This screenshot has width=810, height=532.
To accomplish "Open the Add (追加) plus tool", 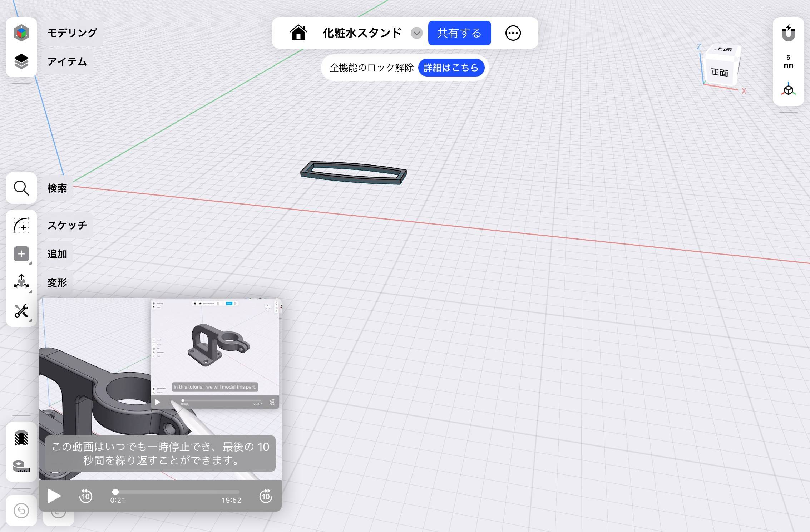I will [21, 254].
